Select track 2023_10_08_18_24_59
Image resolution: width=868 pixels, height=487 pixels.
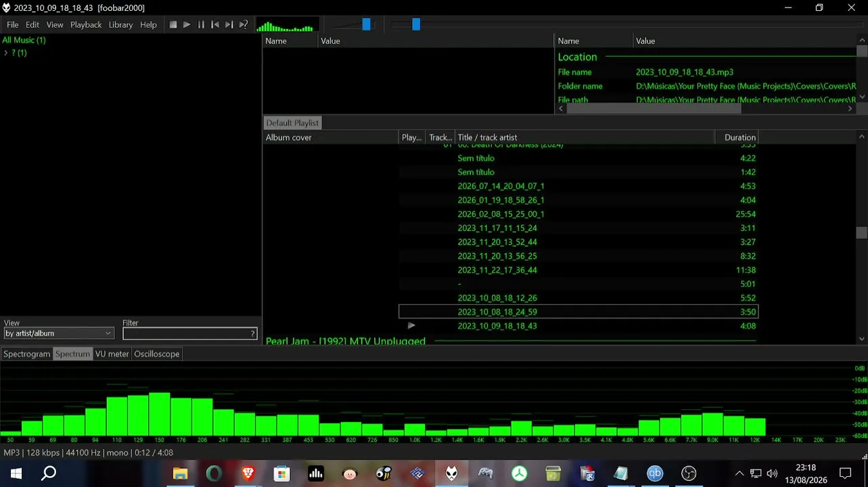[x=578, y=312]
